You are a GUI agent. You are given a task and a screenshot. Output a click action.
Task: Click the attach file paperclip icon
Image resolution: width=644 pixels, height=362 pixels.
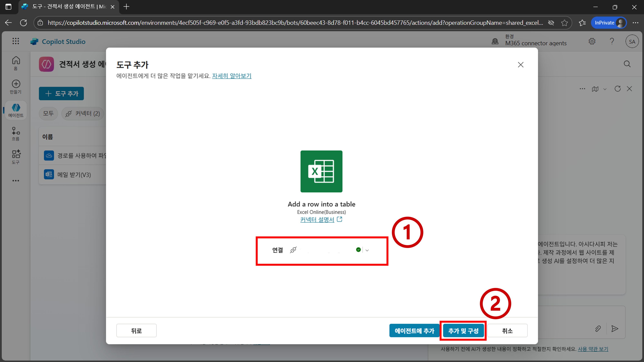pos(598,329)
